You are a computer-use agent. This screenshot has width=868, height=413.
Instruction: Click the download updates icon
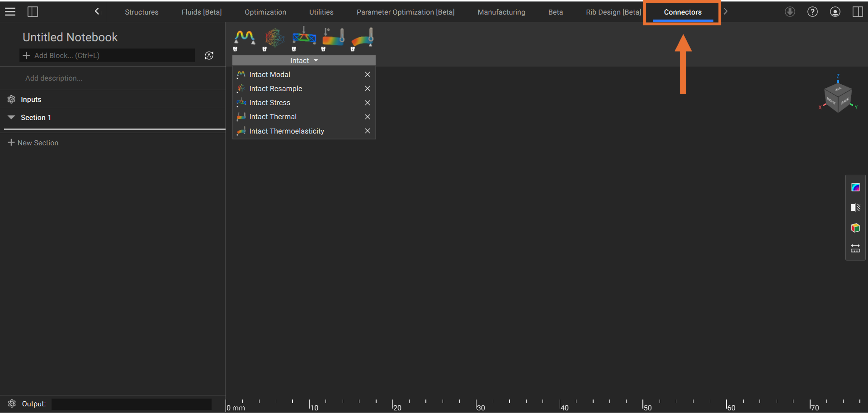click(x=790, y=12)
